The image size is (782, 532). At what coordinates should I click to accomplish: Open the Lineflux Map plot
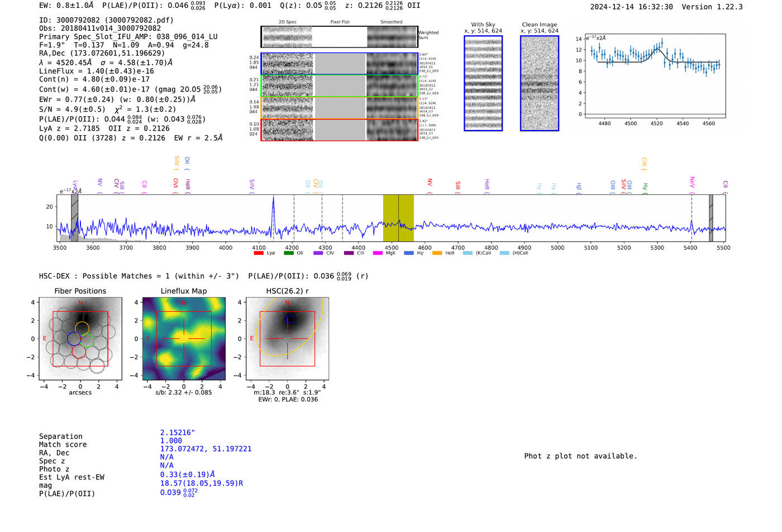(184, 339)
